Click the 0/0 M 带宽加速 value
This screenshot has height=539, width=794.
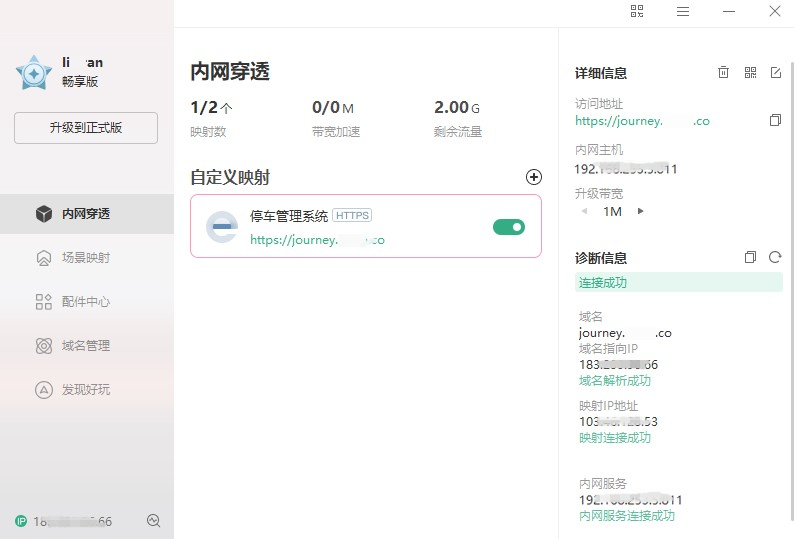click(x=333, y=107)
